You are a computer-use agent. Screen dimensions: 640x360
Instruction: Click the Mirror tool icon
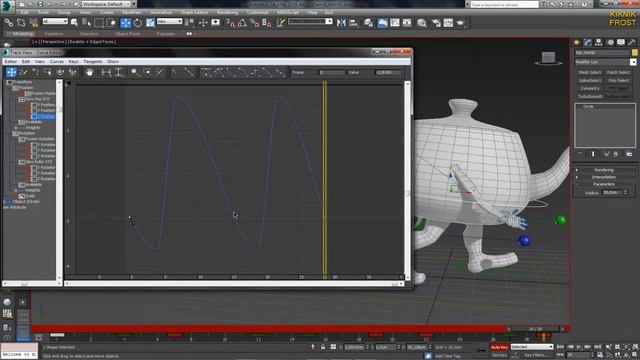341,23
